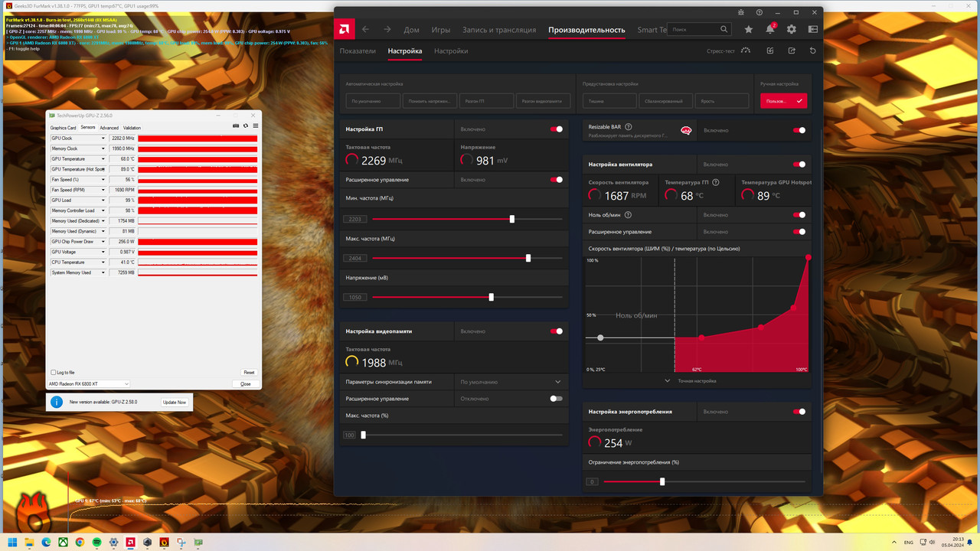
Task: Turn off Настройка энергопотребления toggle
Action: tap(799, 412)
